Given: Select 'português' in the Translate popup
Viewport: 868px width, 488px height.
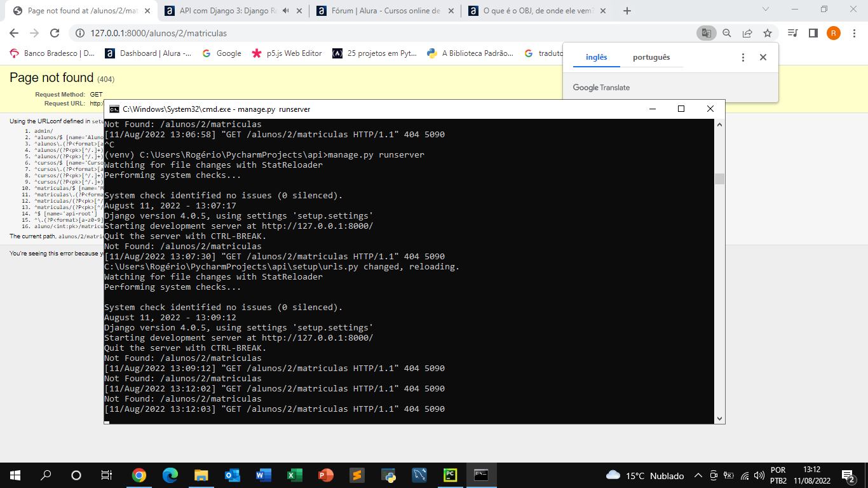Looking at the screenshot, I should point(651,57).
